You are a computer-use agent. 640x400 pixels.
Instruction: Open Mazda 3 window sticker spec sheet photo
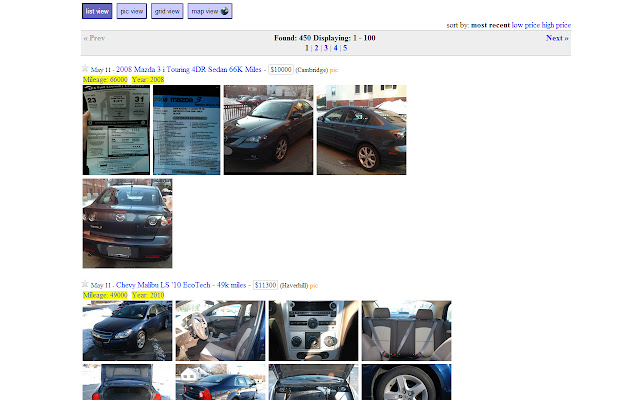[x=187, y=130]
